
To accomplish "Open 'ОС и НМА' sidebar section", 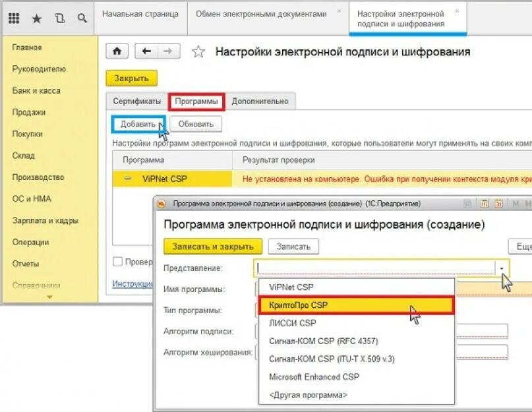I will coord(32,199).
